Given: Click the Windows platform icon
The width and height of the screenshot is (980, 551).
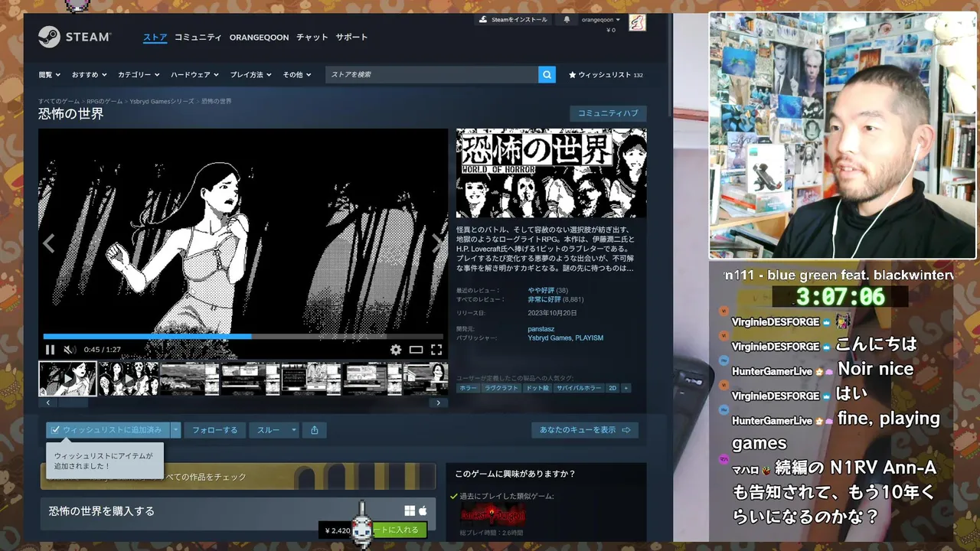Looking at the screenshot, I should click(x=410, y=510).
